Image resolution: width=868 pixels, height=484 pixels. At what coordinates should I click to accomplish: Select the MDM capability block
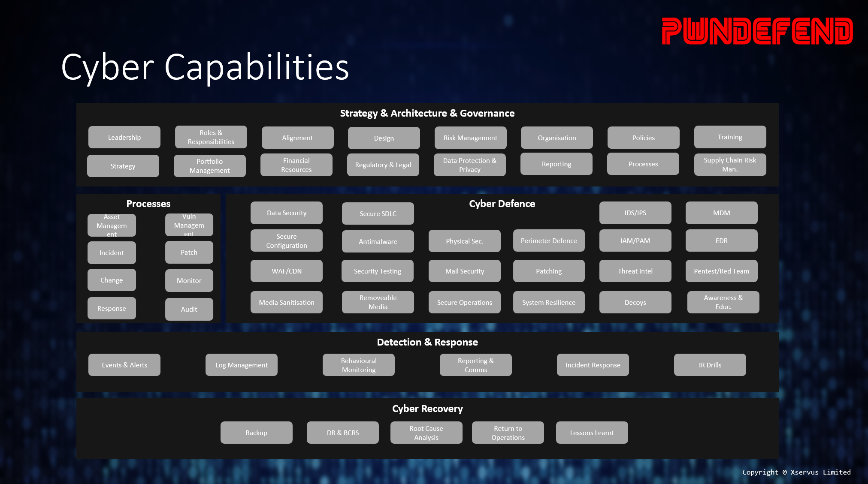[x=721, y=213]
